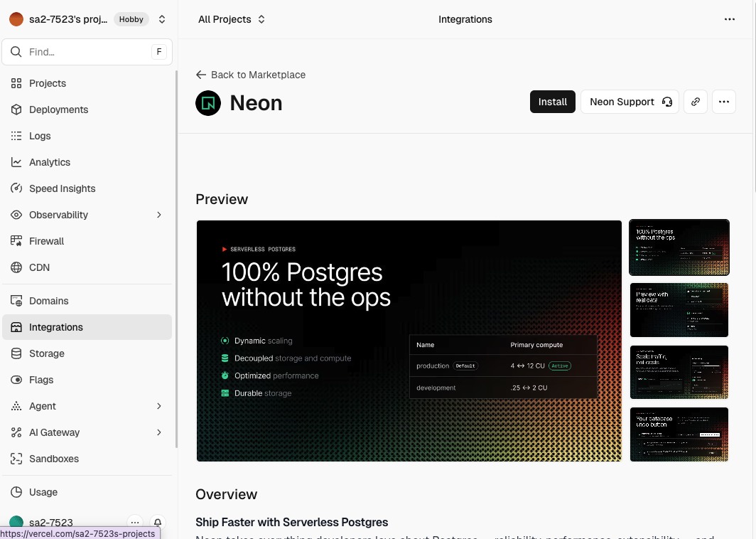Image resolution: width=756 pixels, height=539 pixels.
Task: Click the Install button
Action: click(552, 102)
